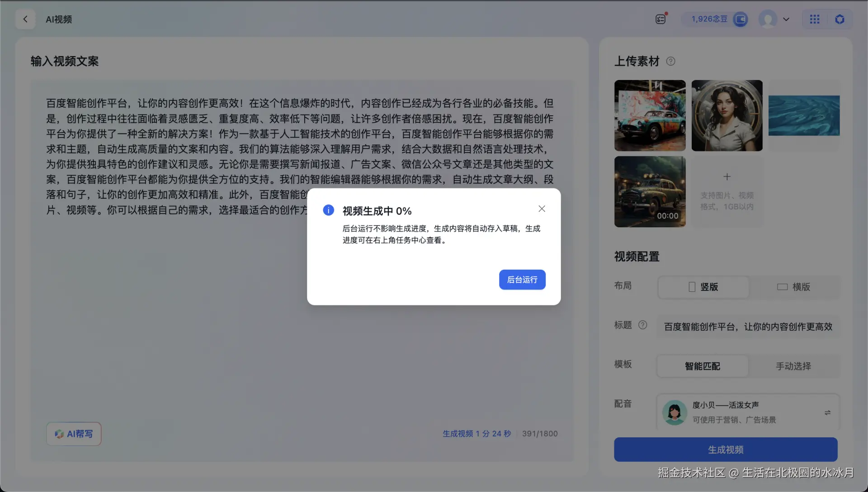Click the 后台运行 button
Viewport: 868px width, 492px height.
522,280
